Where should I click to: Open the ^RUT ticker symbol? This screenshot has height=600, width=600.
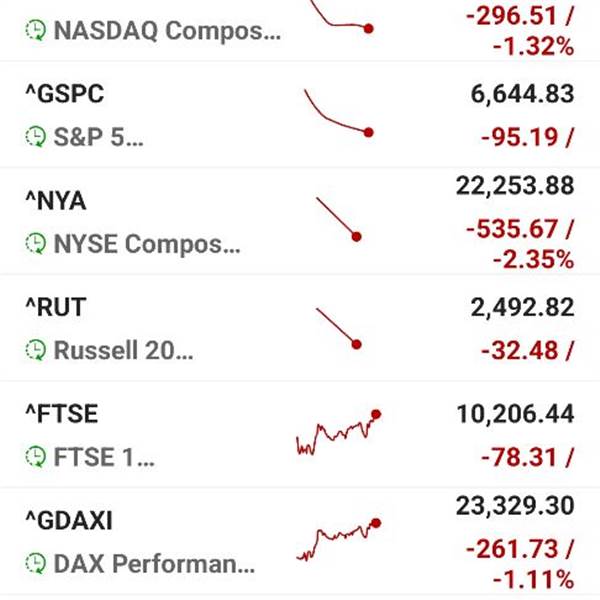[55, 308]
